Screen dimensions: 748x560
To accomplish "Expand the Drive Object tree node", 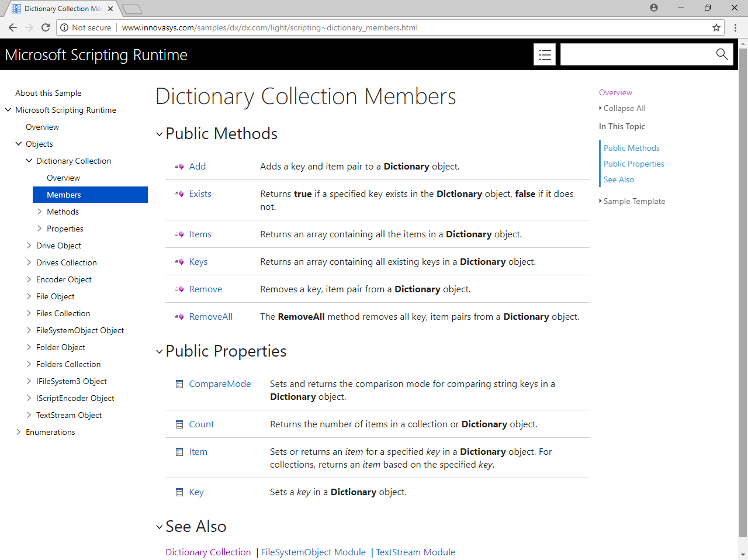I will point(29,246).
